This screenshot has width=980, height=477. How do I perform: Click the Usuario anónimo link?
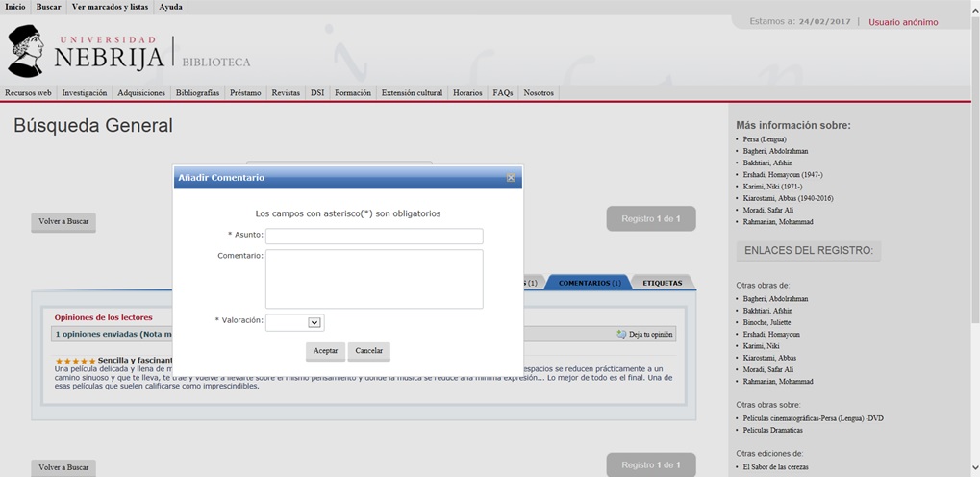click(902, 22)
